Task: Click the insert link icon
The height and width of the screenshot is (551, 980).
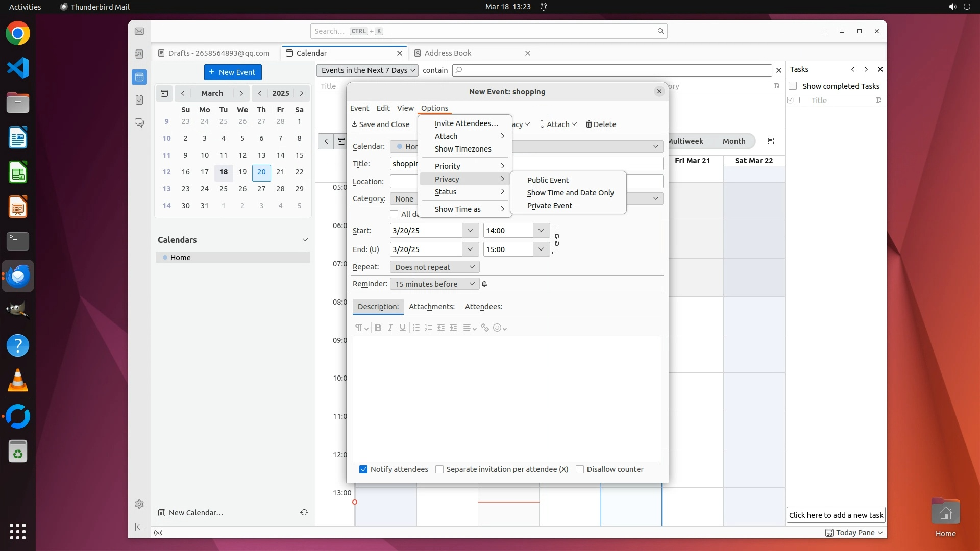Action: (485, 328)
